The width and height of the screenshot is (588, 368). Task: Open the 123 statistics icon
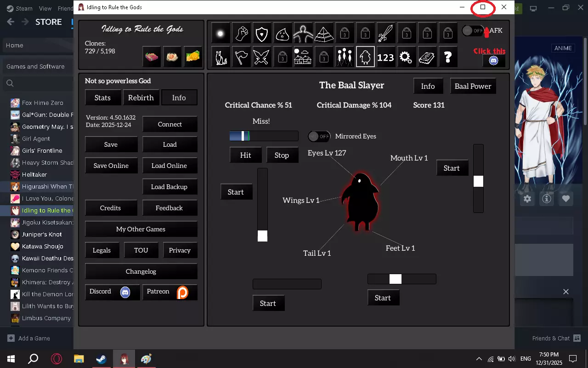pyautogui.click(x=386, y=57)
